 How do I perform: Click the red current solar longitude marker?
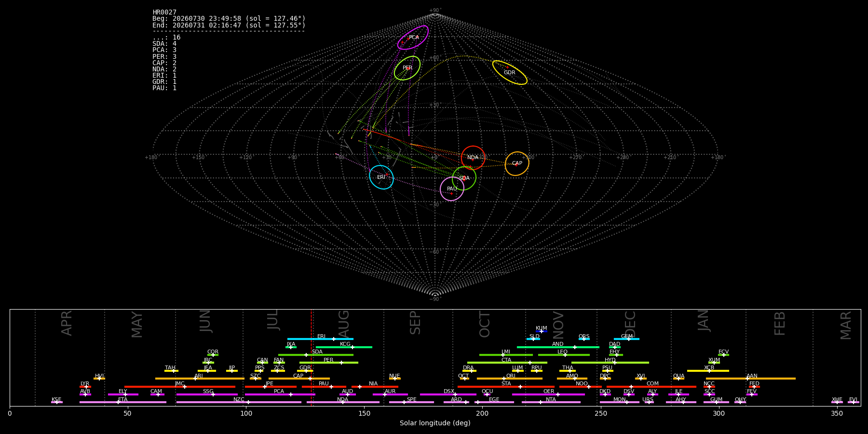click(312, 357)
